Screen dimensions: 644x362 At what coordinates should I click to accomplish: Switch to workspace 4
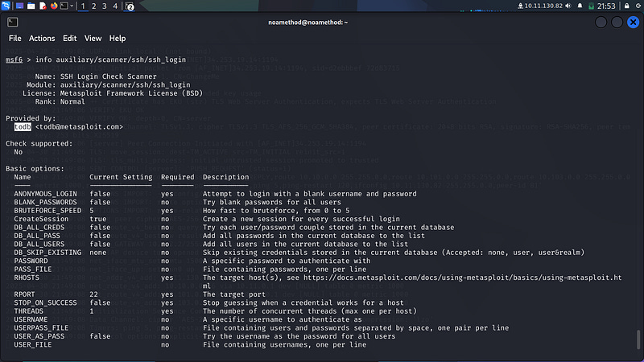pos(115,6)
